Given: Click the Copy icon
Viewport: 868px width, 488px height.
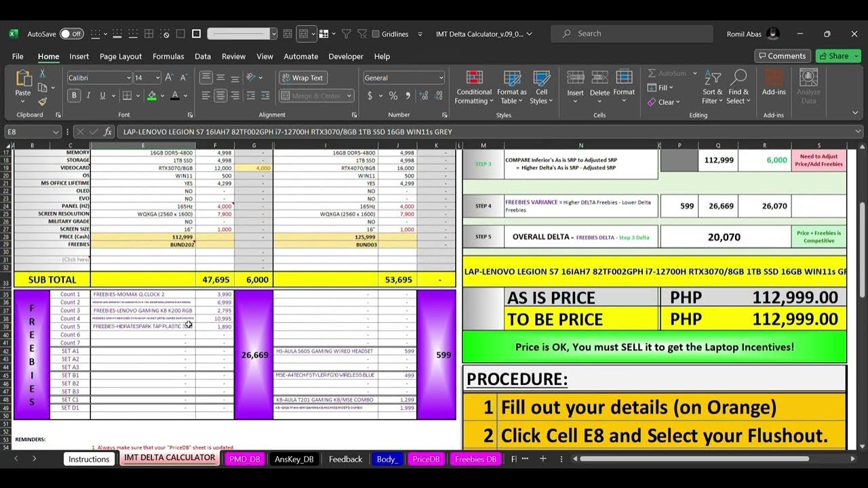Looking at the screenshot, I should pos(43,87).
